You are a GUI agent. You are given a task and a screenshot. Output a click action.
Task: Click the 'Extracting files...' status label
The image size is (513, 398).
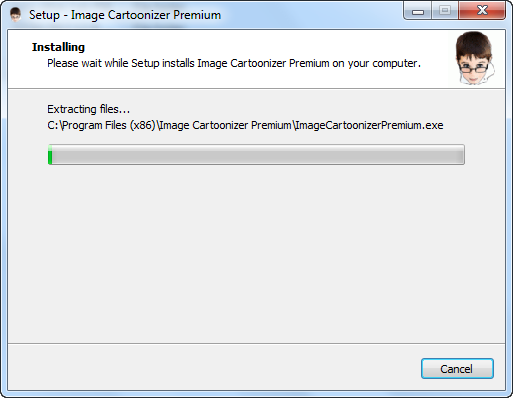click(88, 109)
